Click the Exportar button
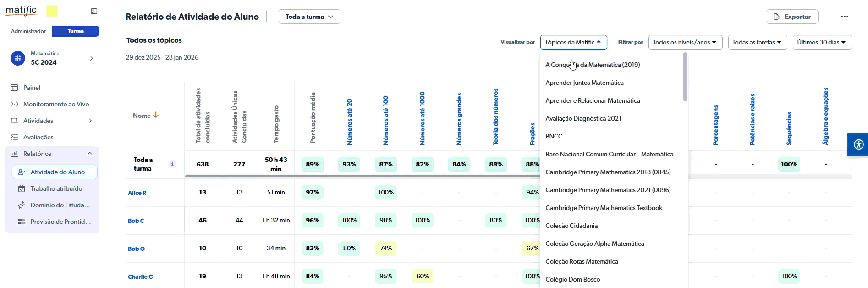The width and height of the screenshot is (868, 288). 791,17
